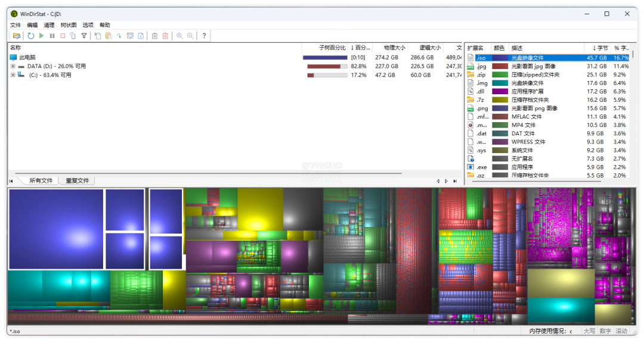This screenshot has height=342, width=644.
Task: Select the (C:) - 63.4% 可用 row
Action: (236, 74)
